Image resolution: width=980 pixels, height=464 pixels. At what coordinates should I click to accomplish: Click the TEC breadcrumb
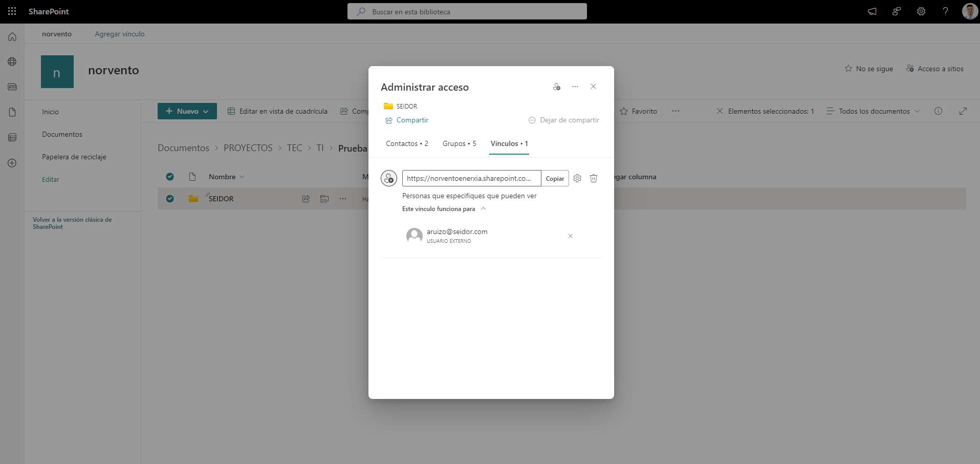pyautogui.click(x=294, y=147)
